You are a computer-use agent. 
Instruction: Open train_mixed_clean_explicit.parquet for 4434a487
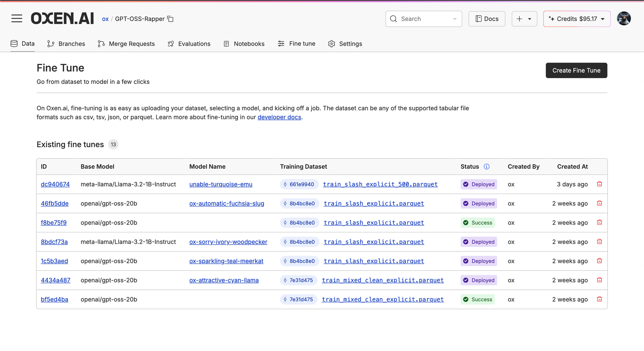click(x=383, y=280)
